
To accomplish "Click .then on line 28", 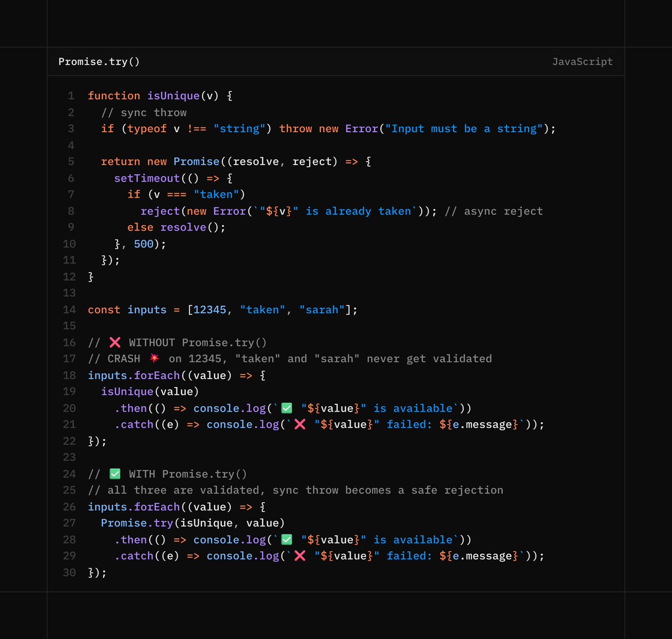I will pyautogui.click(x=130, y=540).
